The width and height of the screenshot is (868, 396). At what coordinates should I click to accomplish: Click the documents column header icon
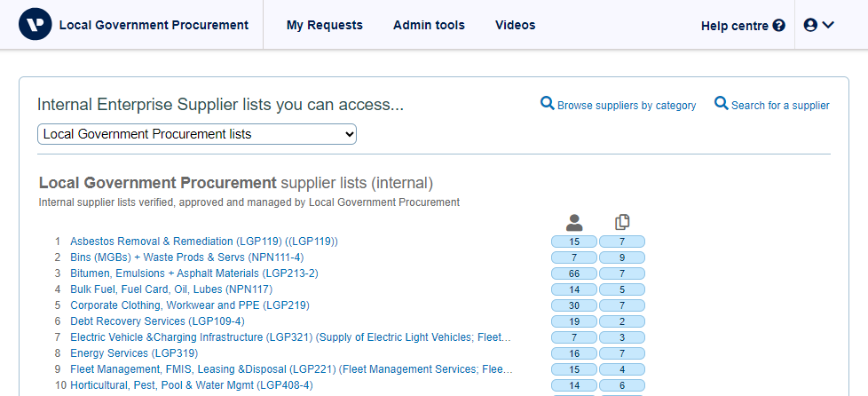click(622, 222)
